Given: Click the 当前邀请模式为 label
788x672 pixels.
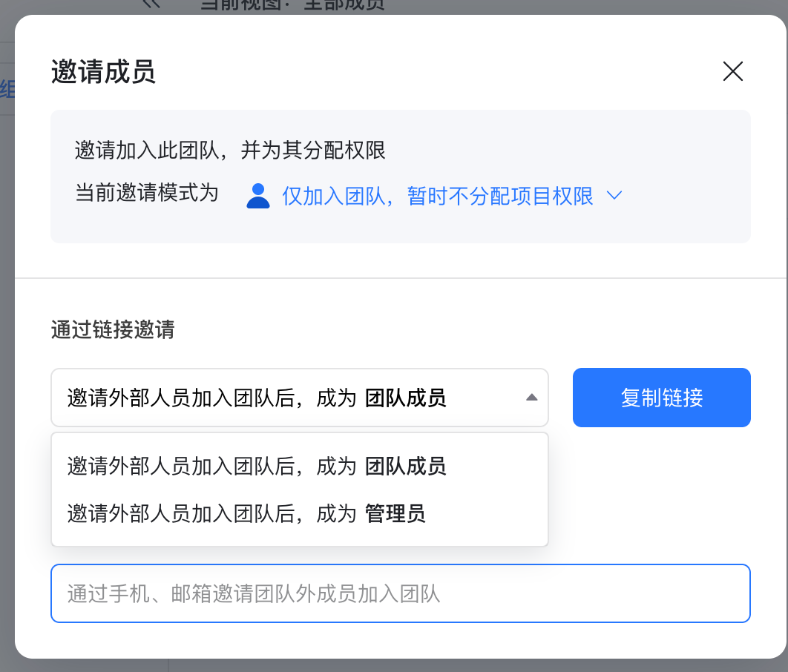Looking at the screenshot, I should coord(147,194).
